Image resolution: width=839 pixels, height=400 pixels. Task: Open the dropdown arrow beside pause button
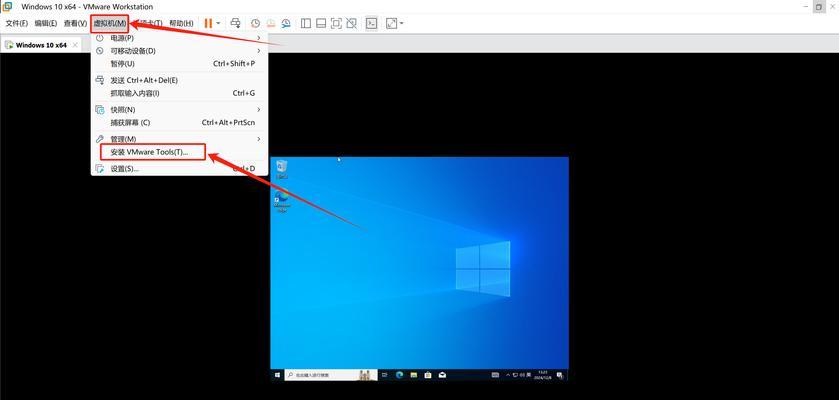click(218, 24)
